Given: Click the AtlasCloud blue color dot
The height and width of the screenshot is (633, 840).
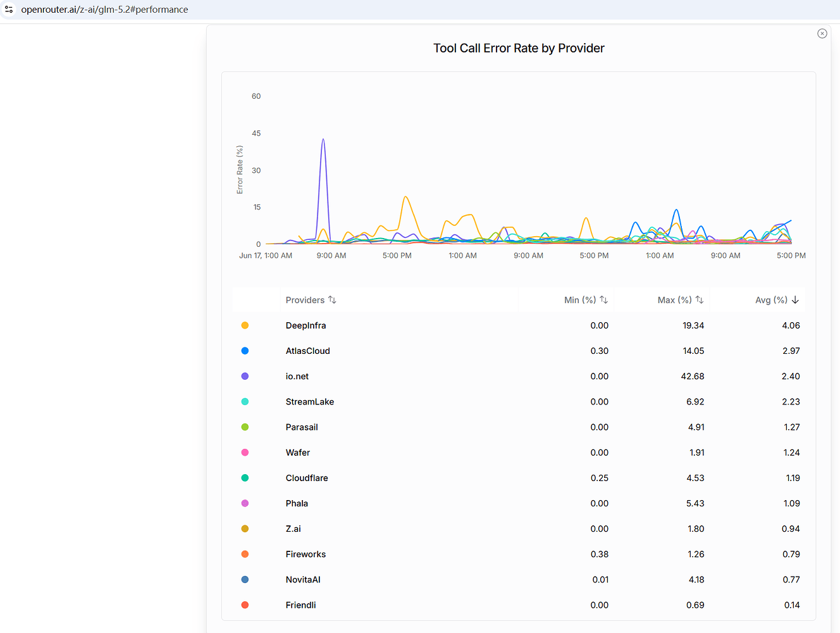Looking at the screenshot, I should pos(245,351).
